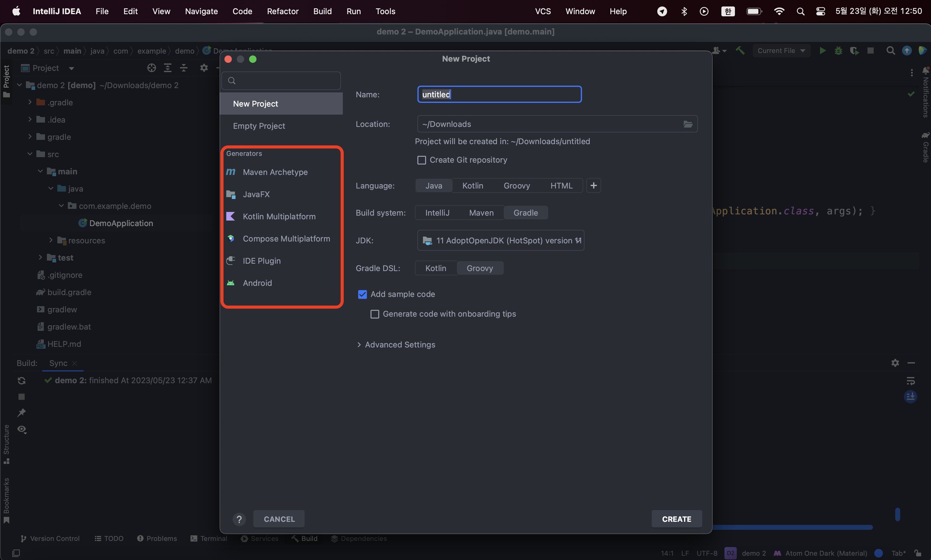Expand the .idea folder
The image size is (931, 560).
(30, 120)
